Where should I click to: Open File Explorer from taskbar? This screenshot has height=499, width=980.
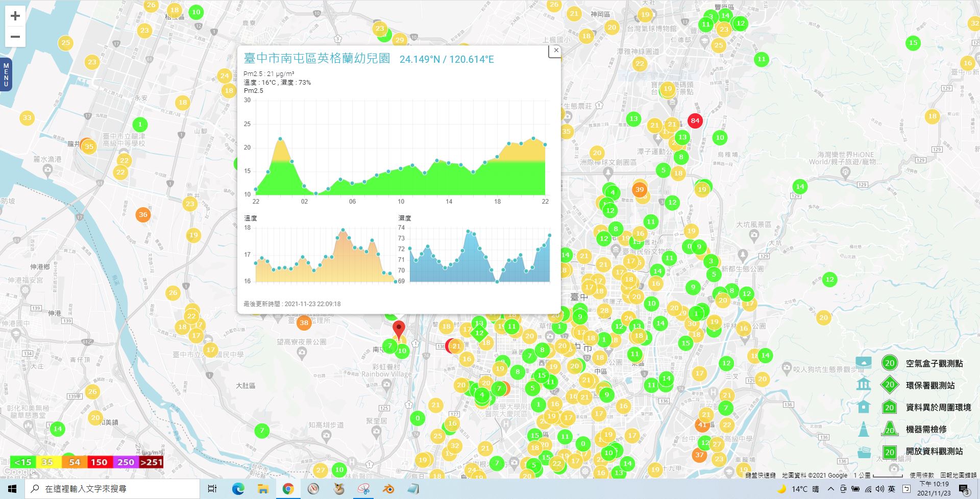point(263,489)
